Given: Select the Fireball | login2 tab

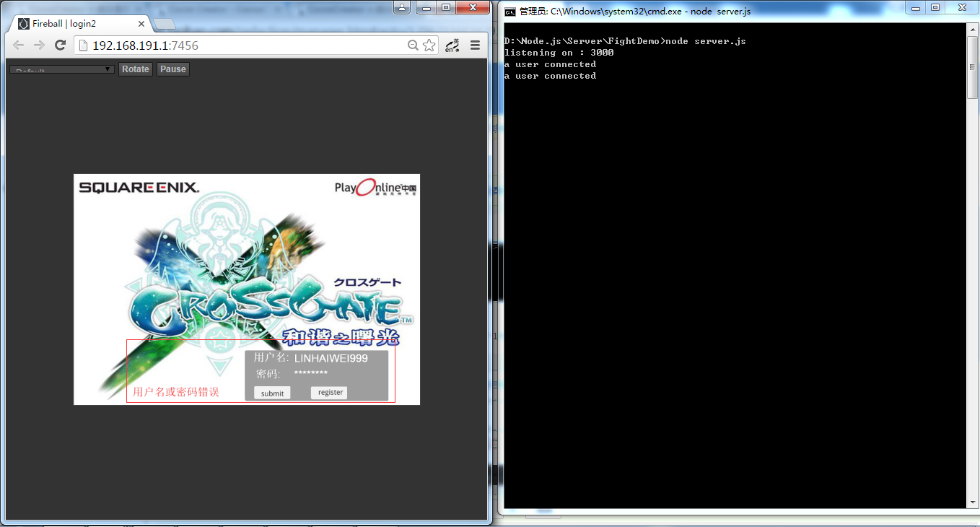Looking at the screenshot, I should (79, 24).
